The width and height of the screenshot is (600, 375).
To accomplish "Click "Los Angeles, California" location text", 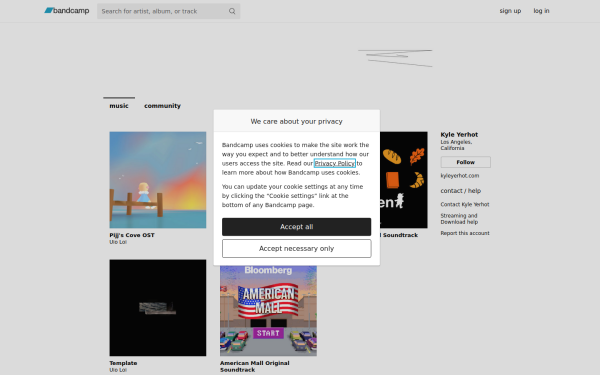I will point(456,145).
